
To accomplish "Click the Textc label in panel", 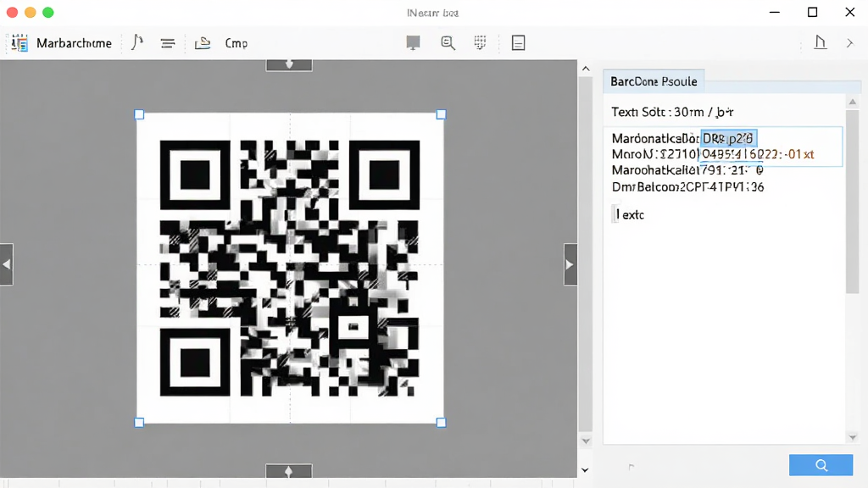I will click(629, 214).
